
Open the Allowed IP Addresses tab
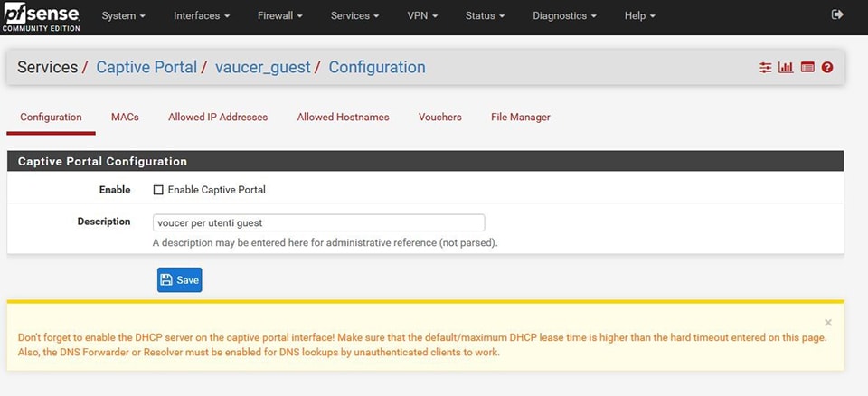218,118
